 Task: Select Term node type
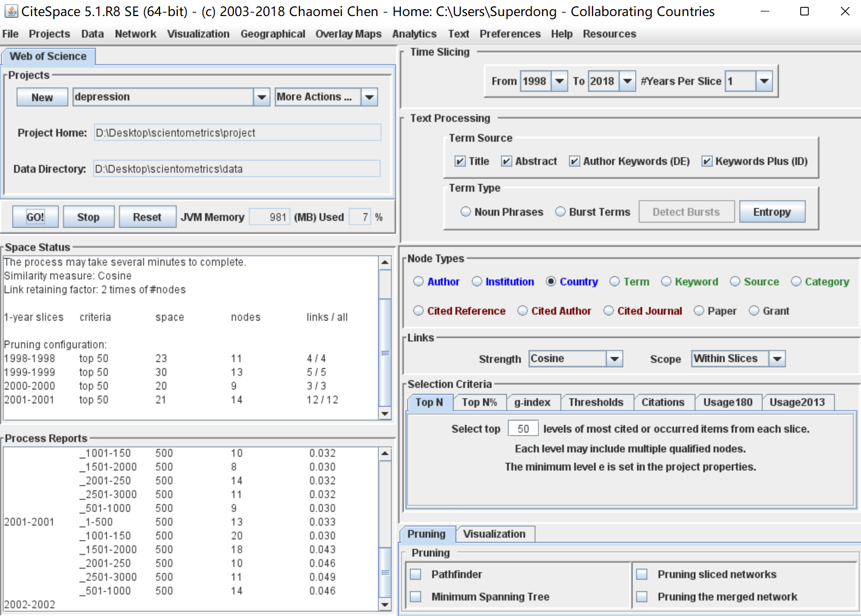click(x=614, y=281)
